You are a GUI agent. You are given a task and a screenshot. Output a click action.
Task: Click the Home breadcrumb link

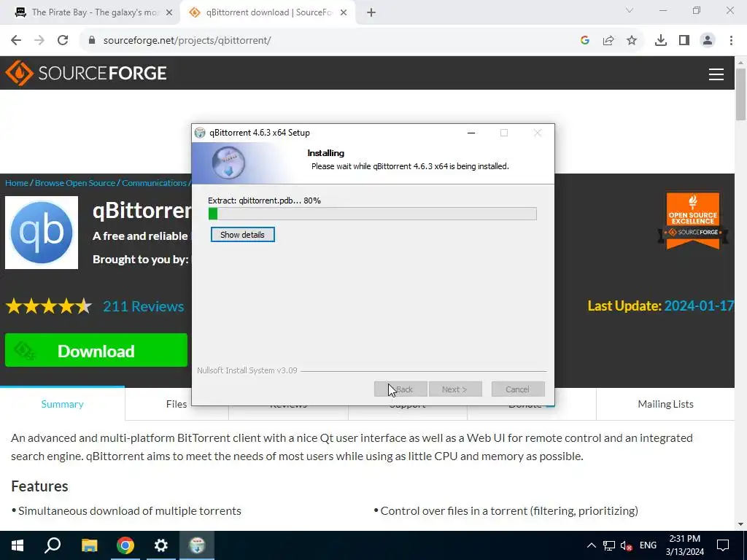(17, 183)
